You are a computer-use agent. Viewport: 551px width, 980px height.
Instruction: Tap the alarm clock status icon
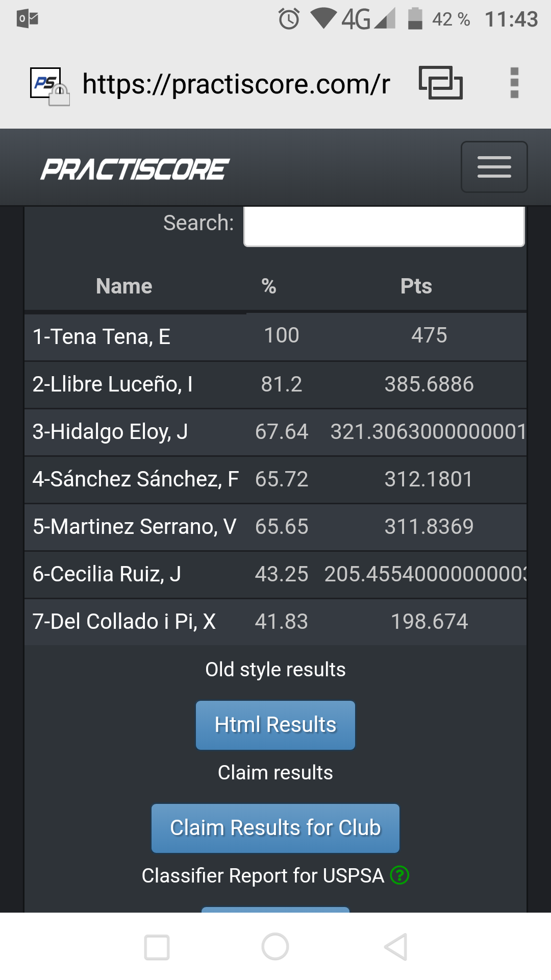coord(289,19)
